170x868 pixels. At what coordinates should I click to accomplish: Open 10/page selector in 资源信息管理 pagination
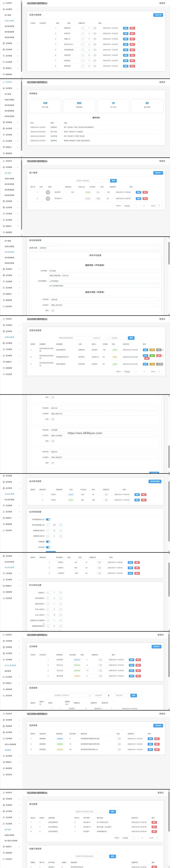pos(130,372)
